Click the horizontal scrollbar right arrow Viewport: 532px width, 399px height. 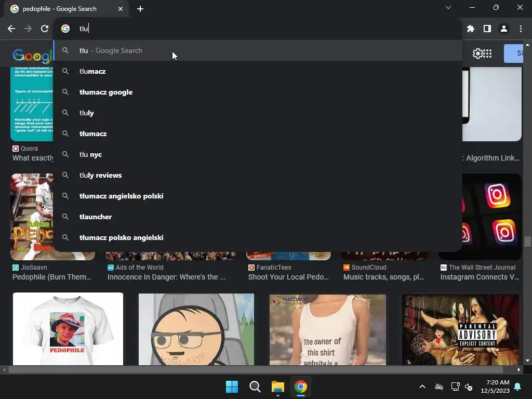tap(519, 369)
